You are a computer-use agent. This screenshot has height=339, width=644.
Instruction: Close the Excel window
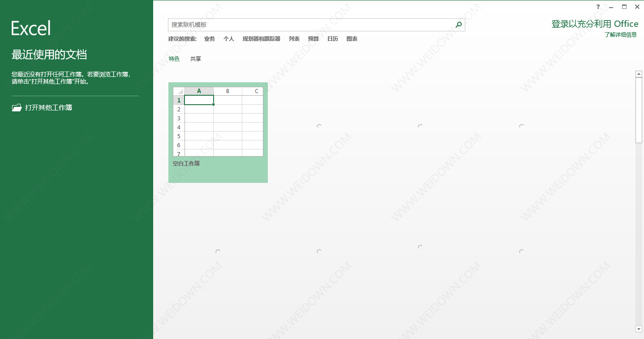[x=637, y=7]
